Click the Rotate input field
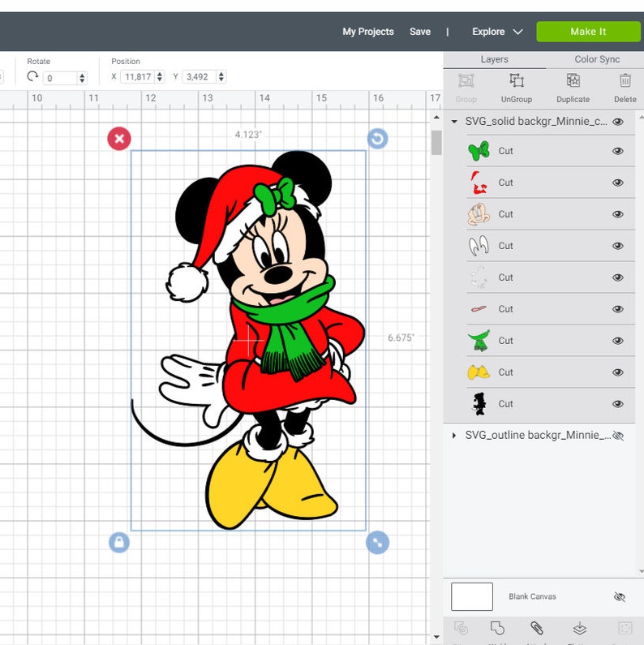 [x=60, y=78]
